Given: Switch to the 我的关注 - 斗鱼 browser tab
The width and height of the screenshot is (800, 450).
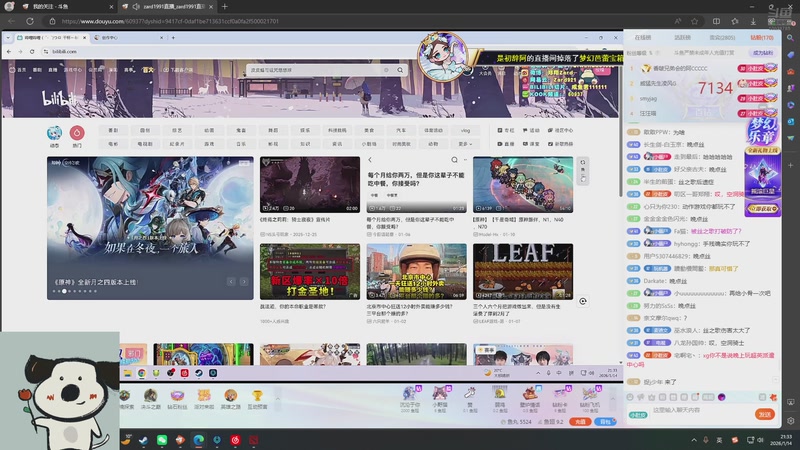Looking at the screenshot, I should (66, 7).
